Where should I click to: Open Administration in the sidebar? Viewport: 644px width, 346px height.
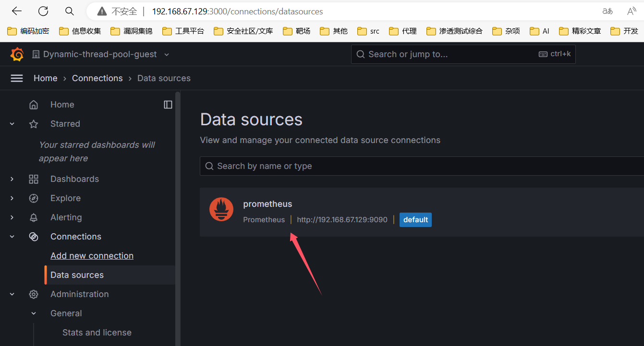[x=79, y=294]
